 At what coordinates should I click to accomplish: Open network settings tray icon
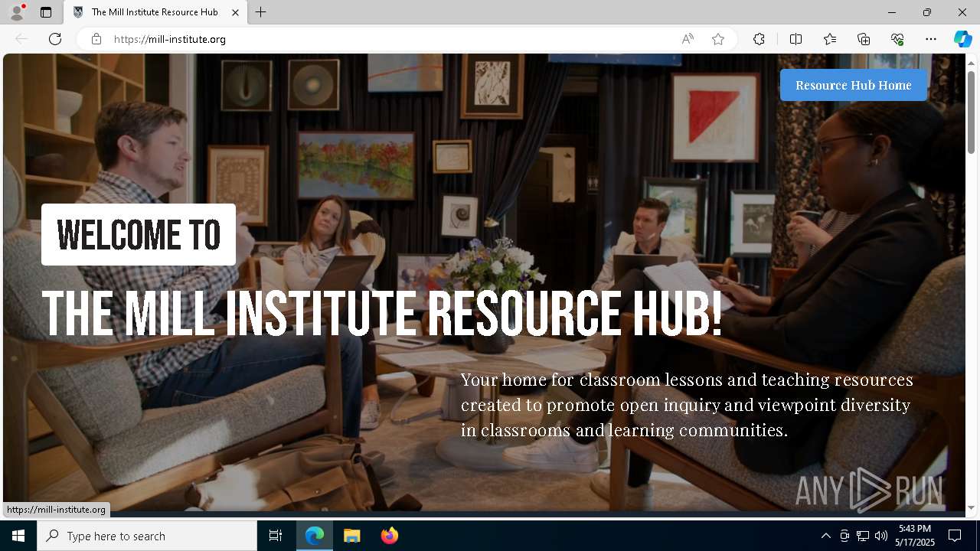(x=863, y=536)
